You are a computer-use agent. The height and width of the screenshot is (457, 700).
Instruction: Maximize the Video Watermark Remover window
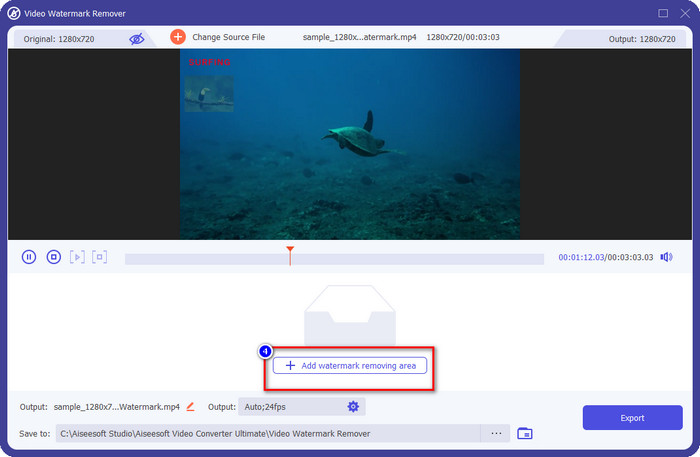(x=663, y=13)
